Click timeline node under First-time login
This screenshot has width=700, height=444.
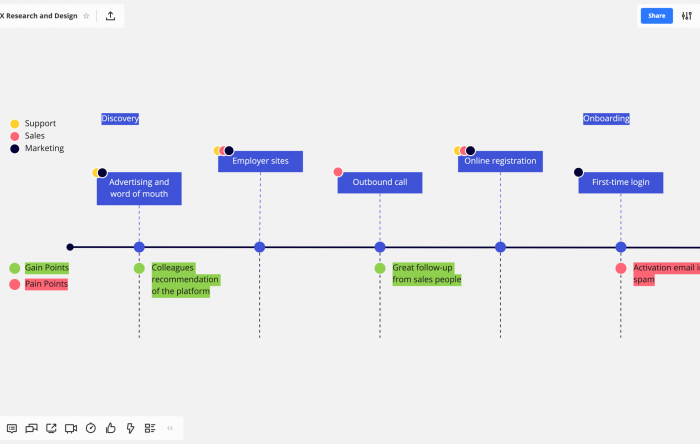pyautogui.click(x=621, y=247)
